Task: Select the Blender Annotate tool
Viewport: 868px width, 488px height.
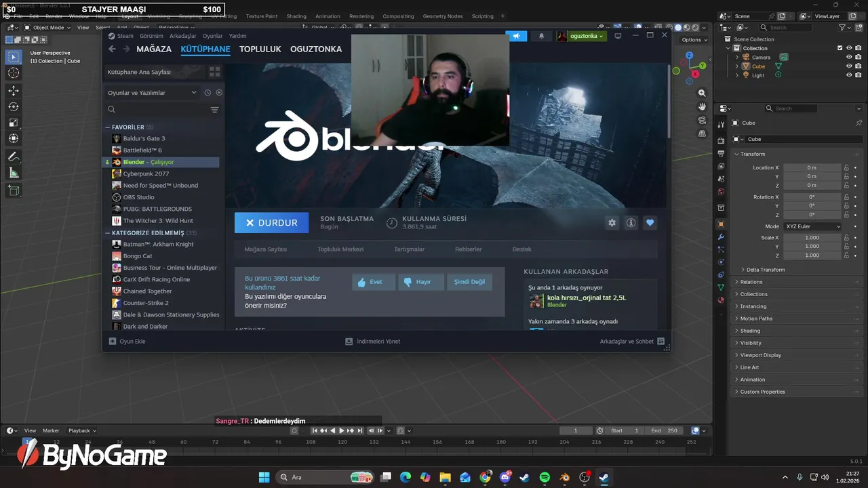Action: (14, 157)
